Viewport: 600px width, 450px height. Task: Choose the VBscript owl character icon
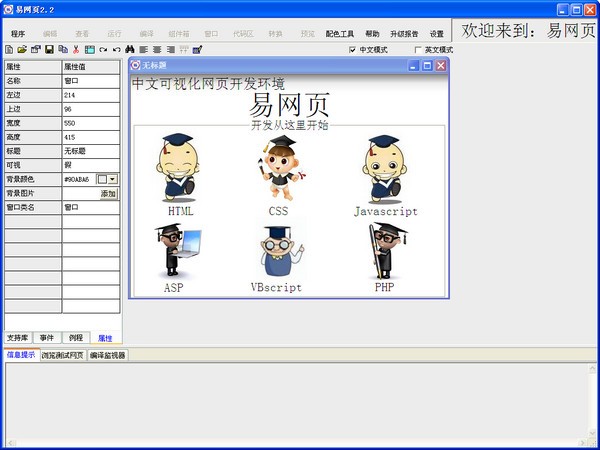click(276, 250)
